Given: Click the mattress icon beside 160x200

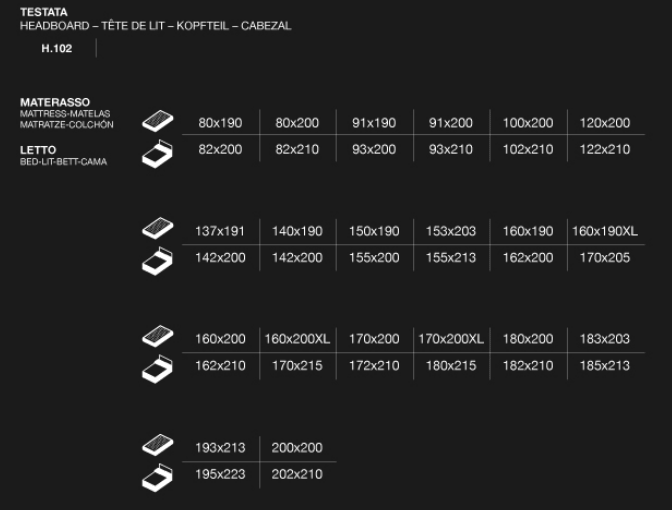Looking at the screenshot, I should click(158, 336).
